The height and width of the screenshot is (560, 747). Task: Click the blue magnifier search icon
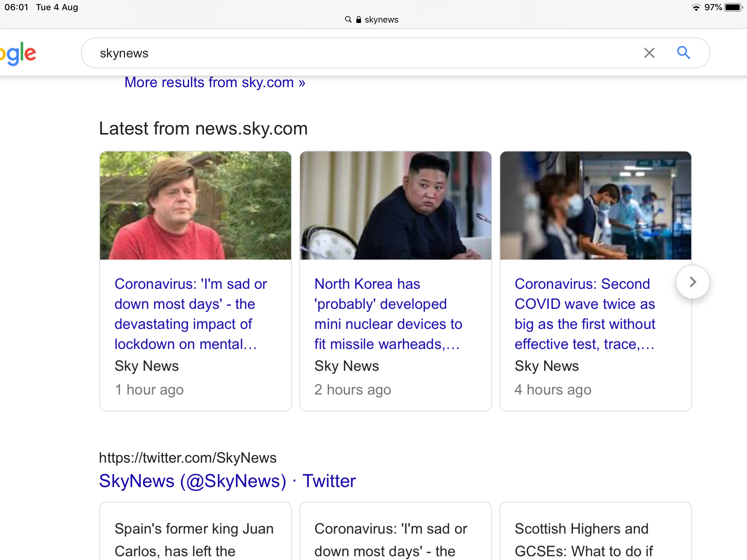click(683, 53)
